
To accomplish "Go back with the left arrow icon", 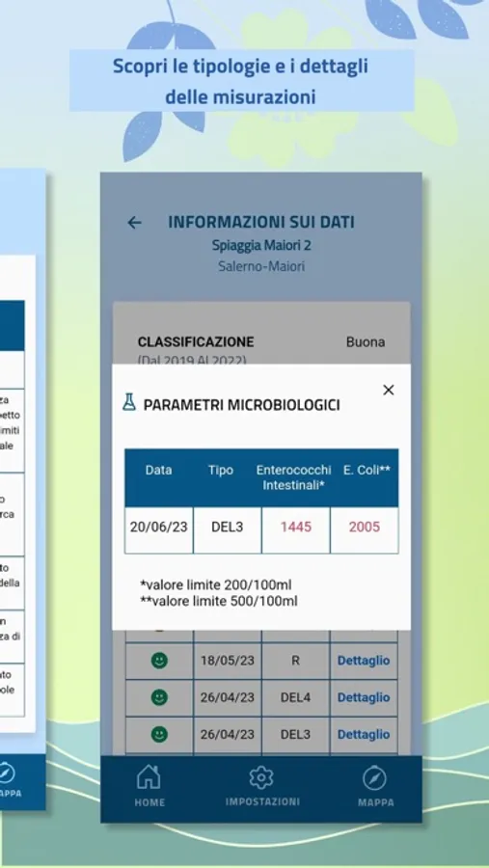I will coord(135,223).
